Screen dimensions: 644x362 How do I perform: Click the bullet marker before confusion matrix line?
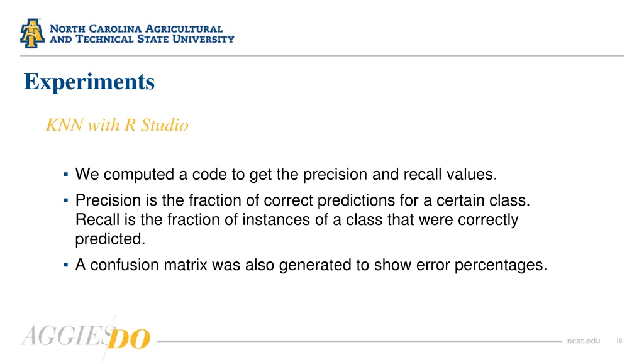(65, 265)
